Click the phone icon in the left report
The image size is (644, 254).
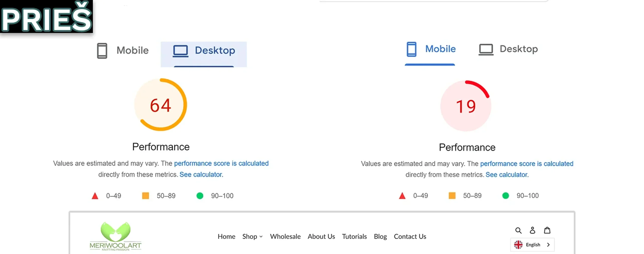(x=102, y=51)
